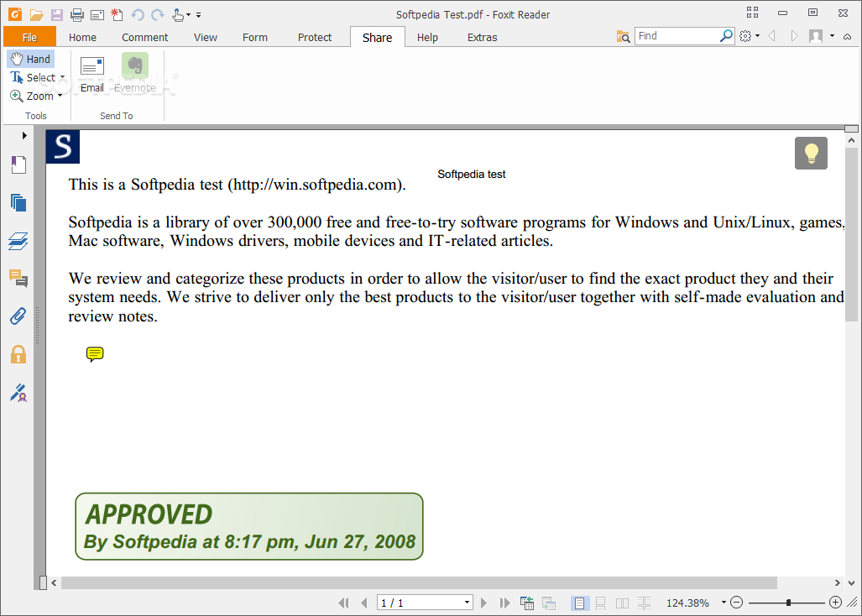The image size is (862, 616).
Task: Open the Pages thumbnails panel
Action: click(x=18, y=203)
